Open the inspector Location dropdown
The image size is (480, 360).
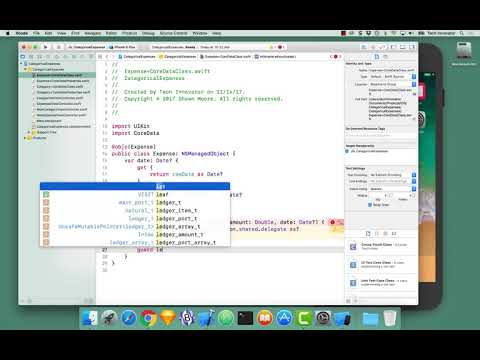click(392, 84)
